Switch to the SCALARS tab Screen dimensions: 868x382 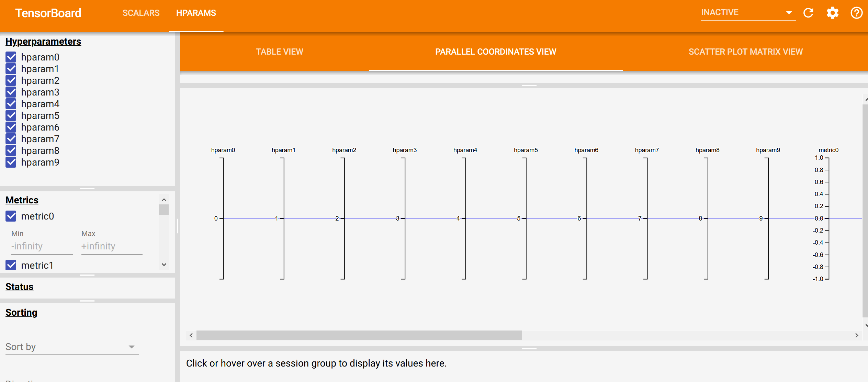[141, 13]
